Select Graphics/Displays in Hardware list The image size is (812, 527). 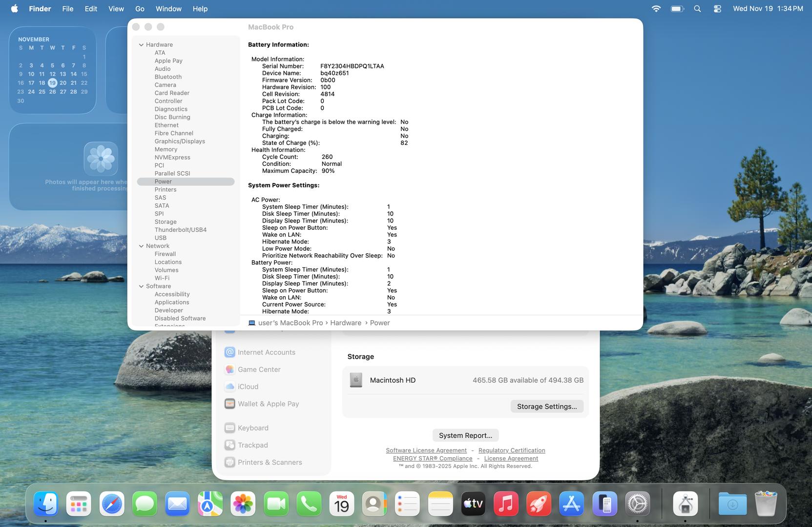pos(180,142)
